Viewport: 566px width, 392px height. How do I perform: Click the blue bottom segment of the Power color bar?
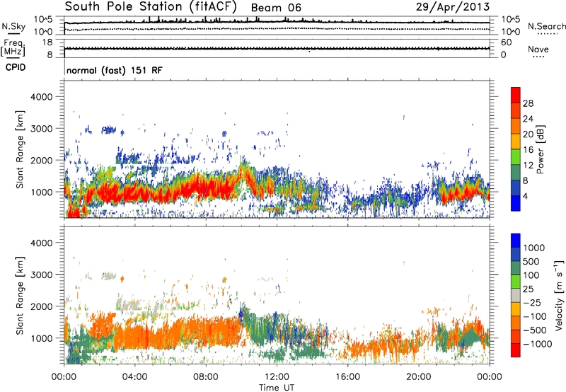516,203
